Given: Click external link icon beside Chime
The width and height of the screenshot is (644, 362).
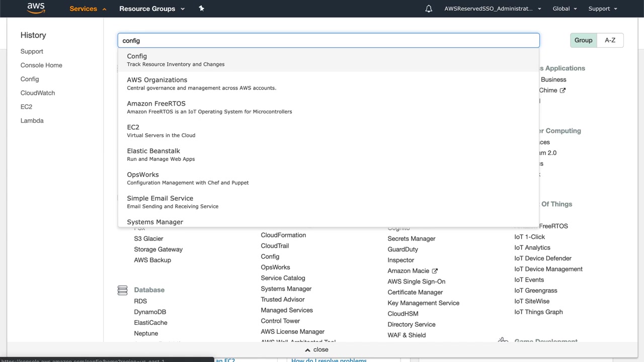Looking at the screenshot, I should (562, 90).
